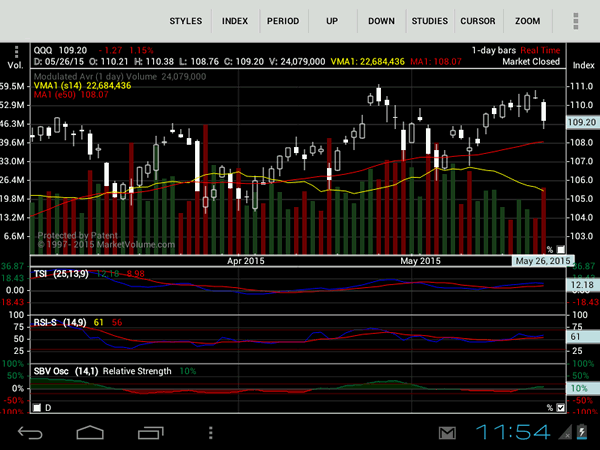Open the STUDIES menu

point(430,21)
